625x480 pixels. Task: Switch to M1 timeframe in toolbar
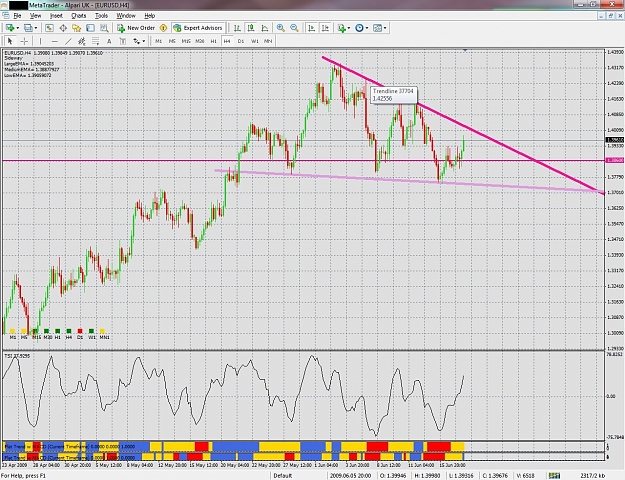point(158,41)
